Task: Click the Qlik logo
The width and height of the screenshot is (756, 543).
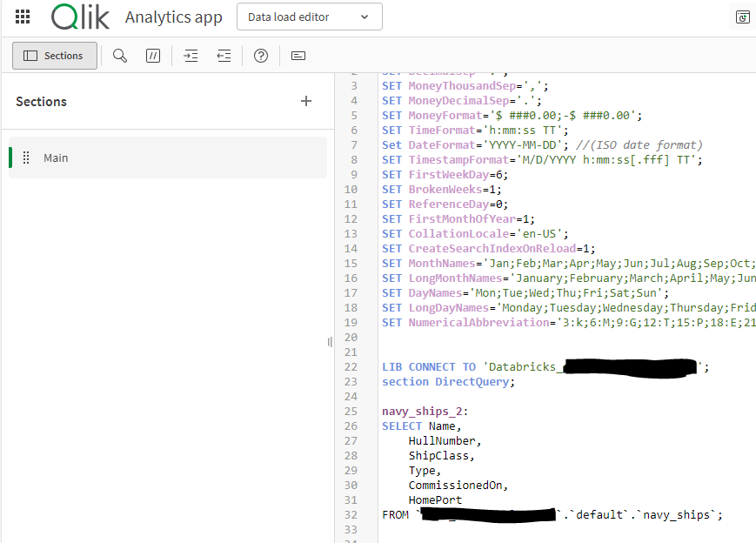Action: (x=79, y=17)
